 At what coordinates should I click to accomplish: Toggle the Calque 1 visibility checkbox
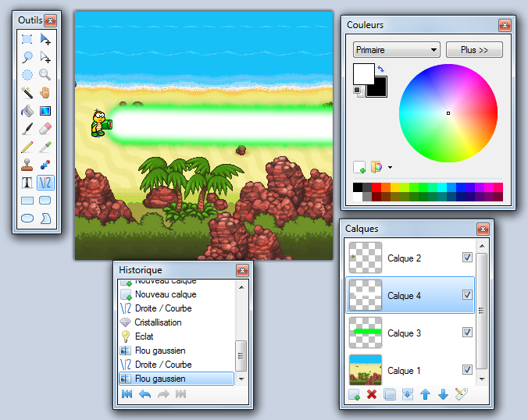467,370
